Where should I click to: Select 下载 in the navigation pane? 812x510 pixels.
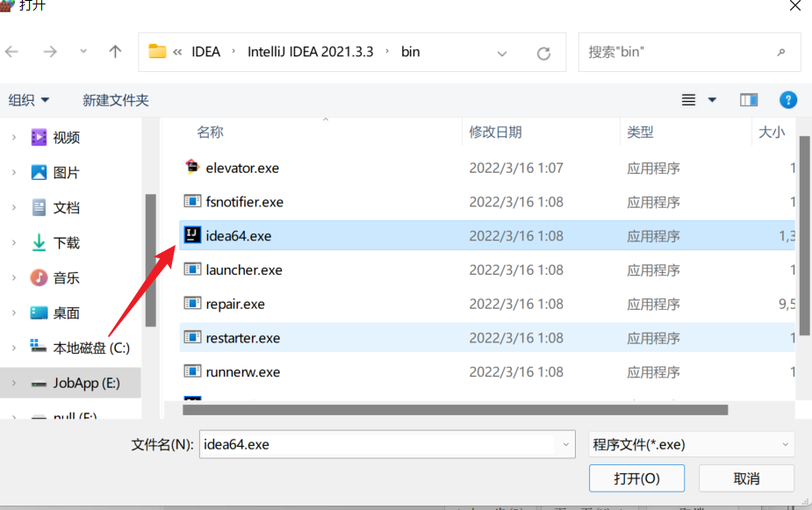click(x=67, y=243)
